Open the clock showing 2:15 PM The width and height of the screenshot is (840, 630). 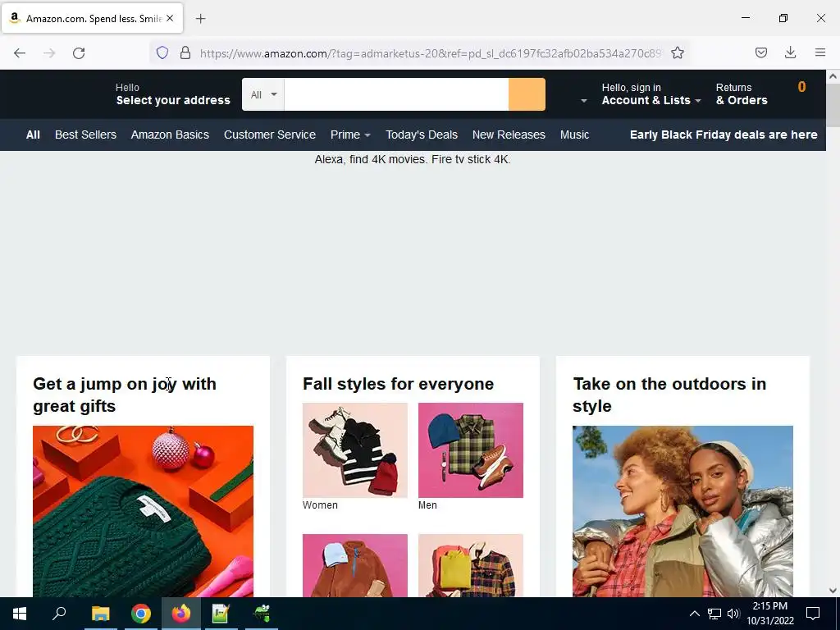click(769, 614)
